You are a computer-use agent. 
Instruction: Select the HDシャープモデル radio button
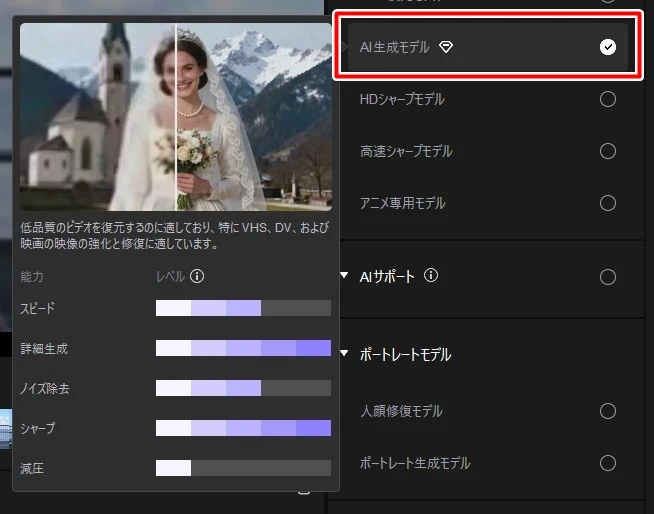608,99
